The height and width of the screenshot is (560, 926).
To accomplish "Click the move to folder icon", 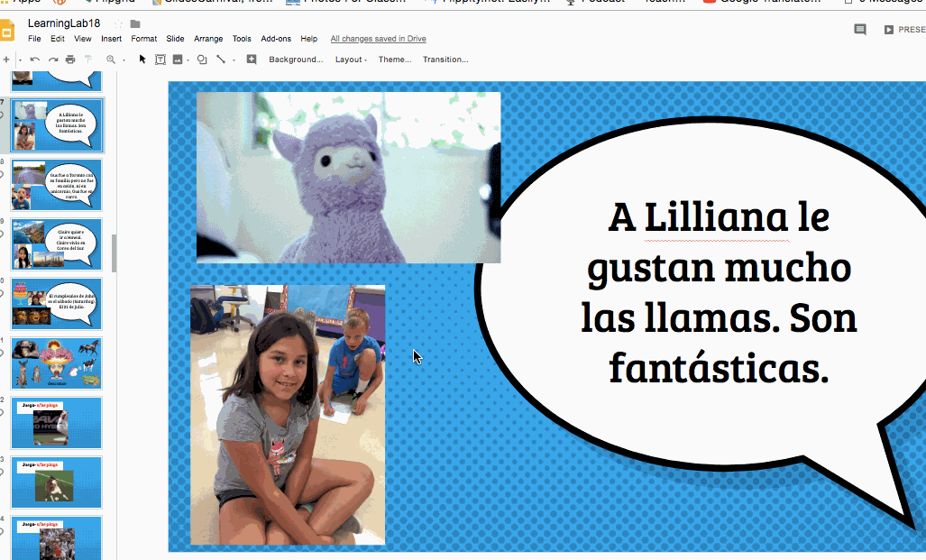I will [x=135, y=23].
